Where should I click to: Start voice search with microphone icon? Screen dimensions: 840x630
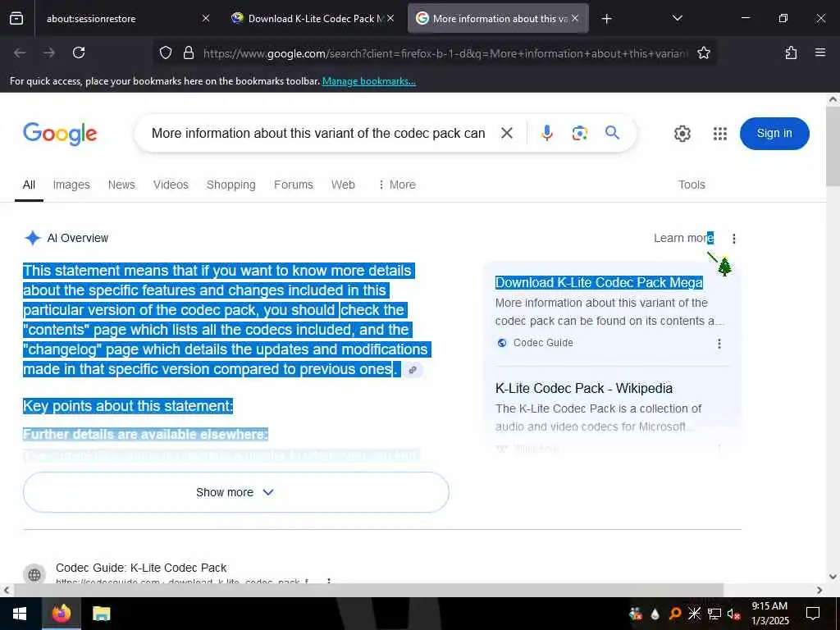546,133
